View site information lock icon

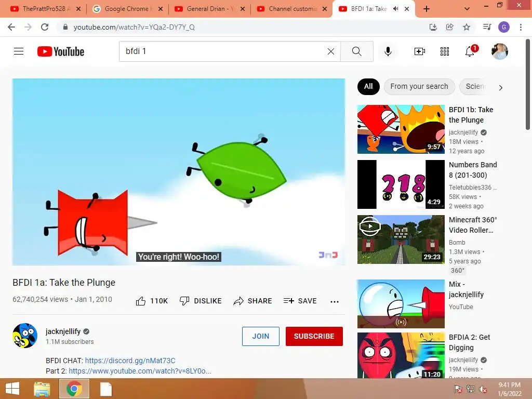coord(65,27)
